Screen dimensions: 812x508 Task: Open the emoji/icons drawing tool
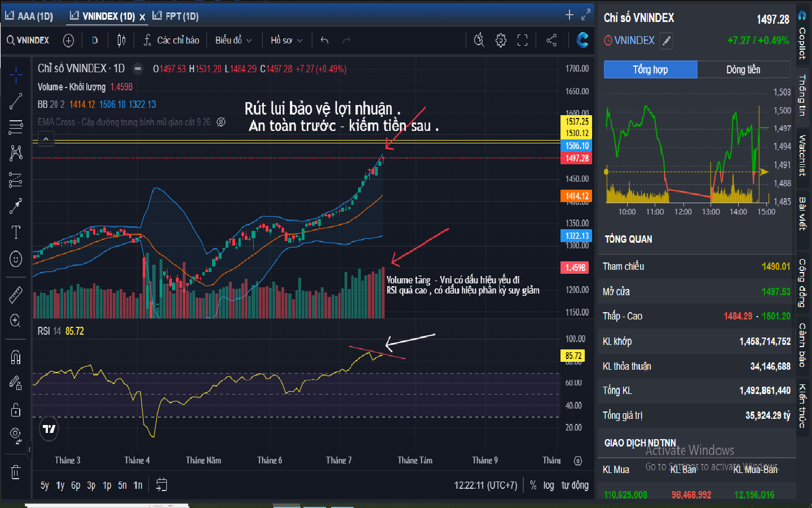[x=16, y=259]
